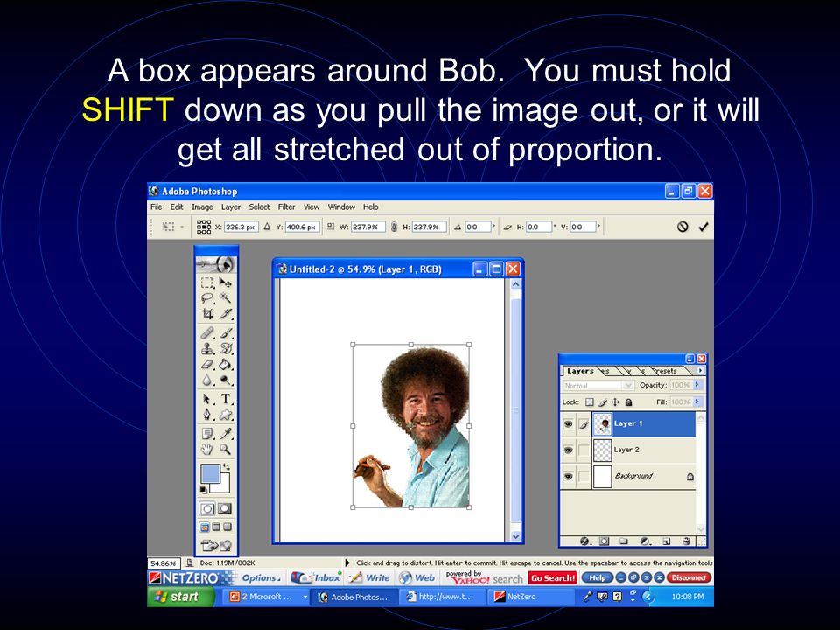
Task: Click the delete layer trash icon
Action: tap(687, 541)
